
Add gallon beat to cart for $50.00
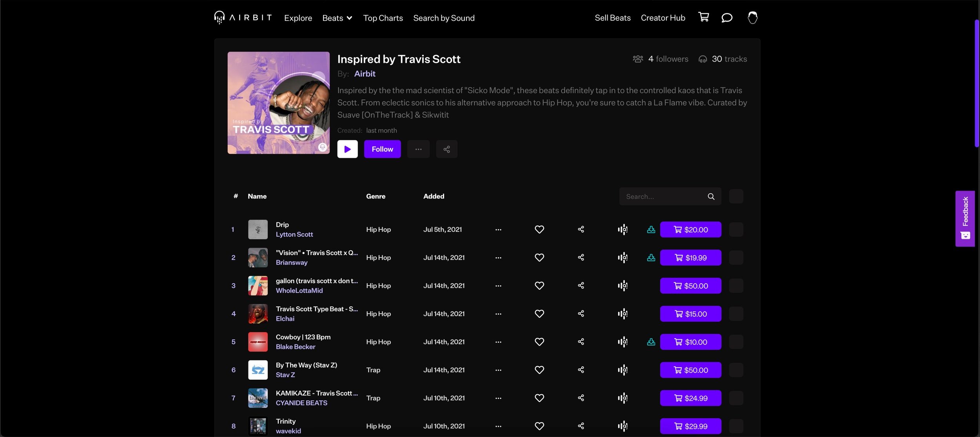click(690, 286)
